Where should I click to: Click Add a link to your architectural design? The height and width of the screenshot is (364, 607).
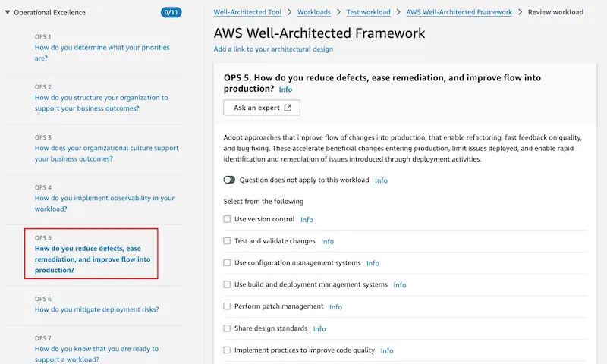coord(273,49)
